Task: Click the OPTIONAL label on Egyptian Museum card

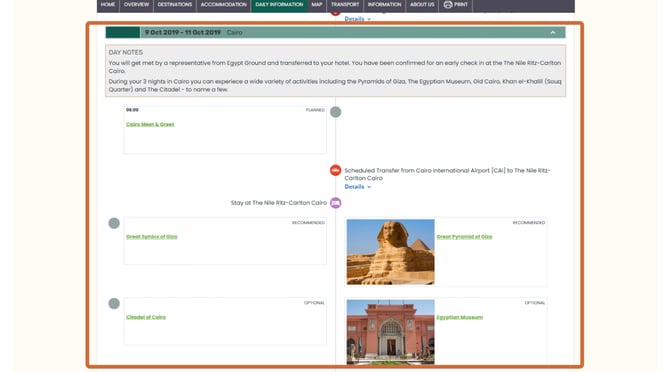Action: click(x=535, y=303)
